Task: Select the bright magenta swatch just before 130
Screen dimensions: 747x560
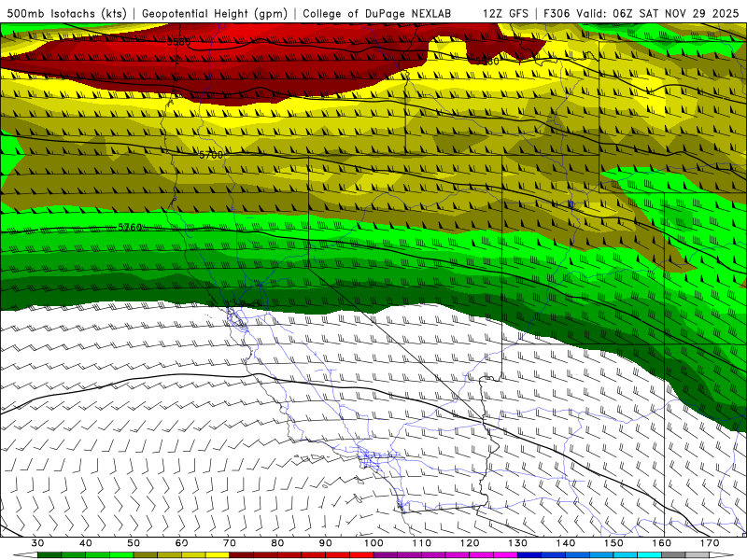Action: (x=506, y=555)
